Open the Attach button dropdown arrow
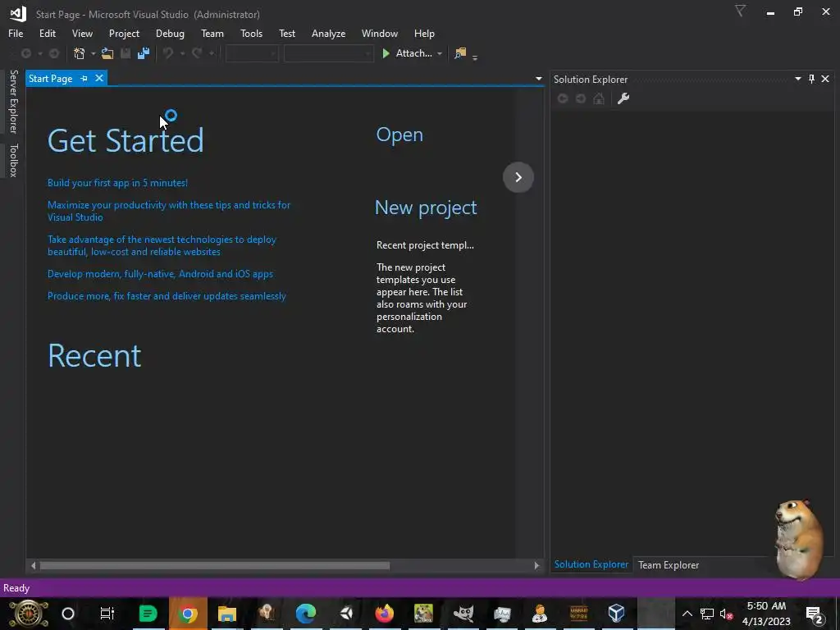 click(x=440, y=53)
